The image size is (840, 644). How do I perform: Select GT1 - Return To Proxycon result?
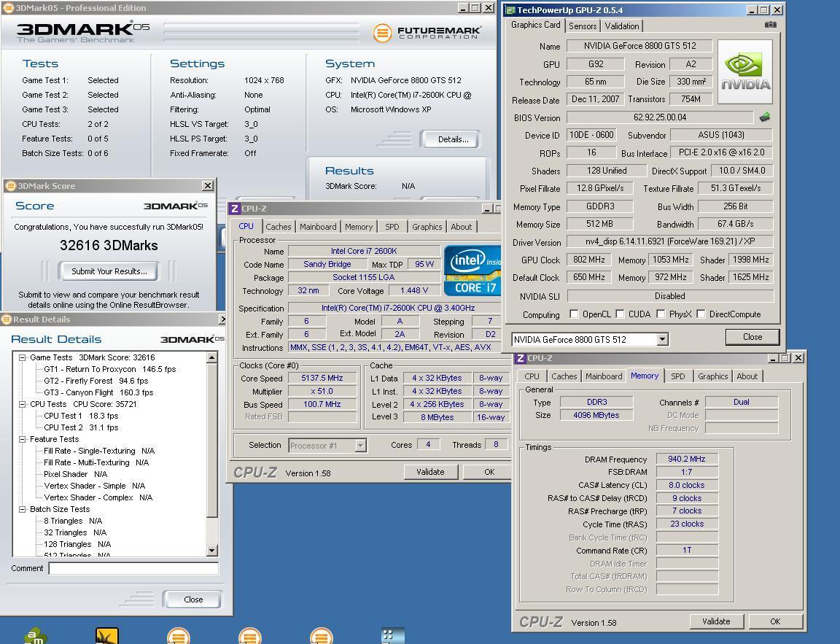[x=110, y=369]
